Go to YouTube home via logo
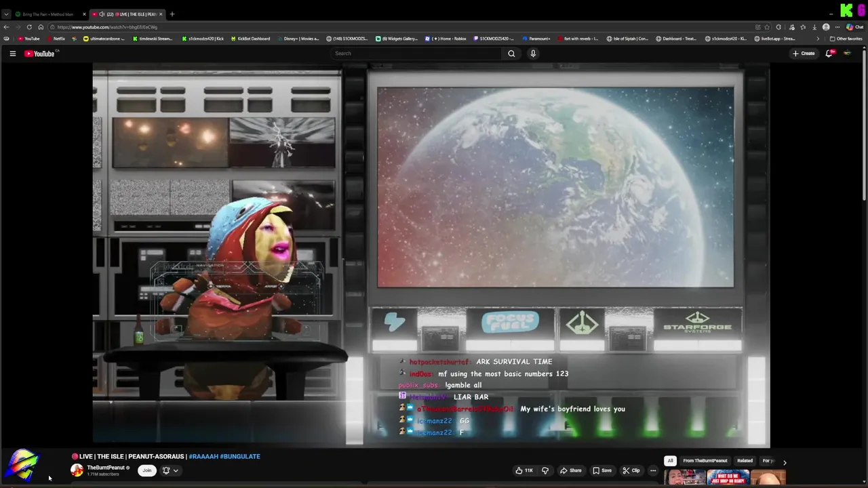 pos(39,54)
